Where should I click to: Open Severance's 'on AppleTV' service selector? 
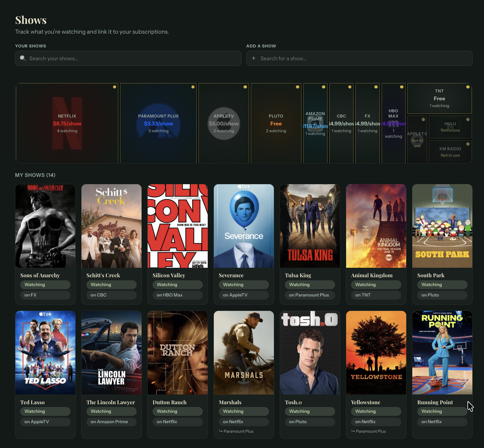point(244,295)
